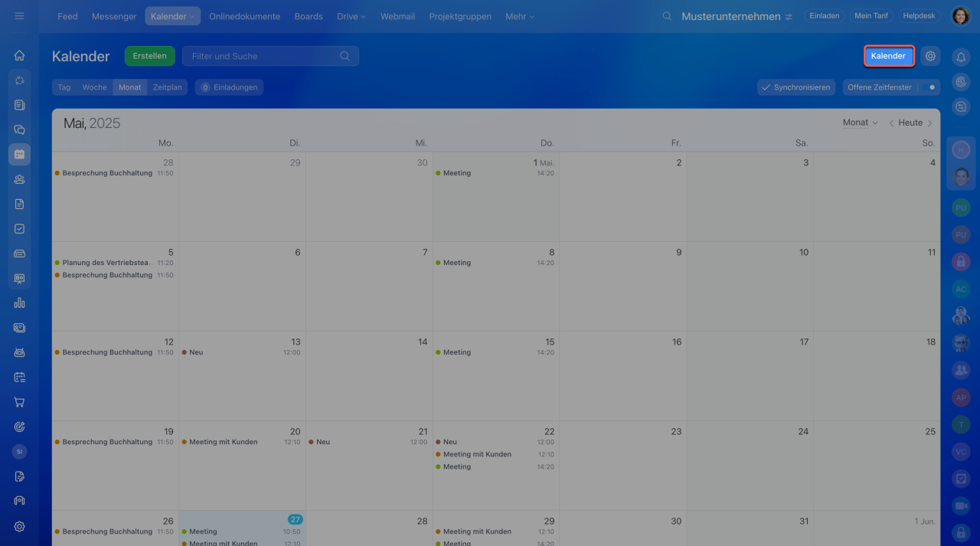Open the Meeting event on May 8
Screen dimensions: 980x546
(x=495, y=263)
